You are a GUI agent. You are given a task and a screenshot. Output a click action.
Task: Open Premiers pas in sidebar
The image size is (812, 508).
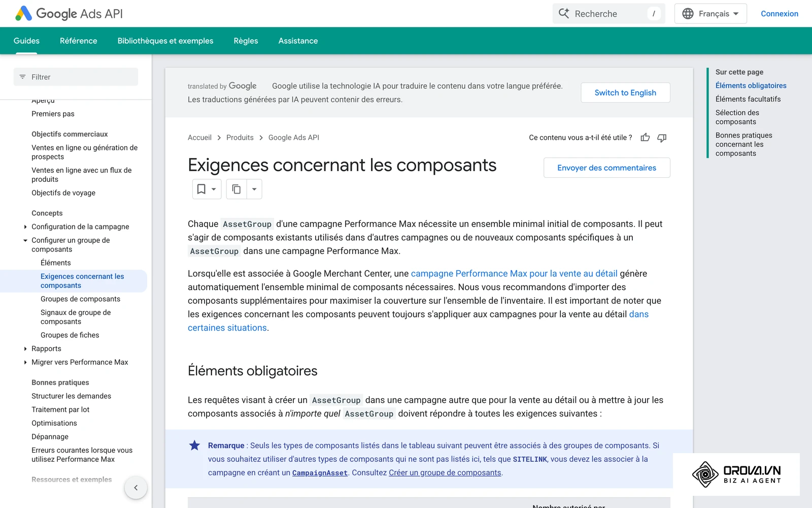[x=53, y=114]
